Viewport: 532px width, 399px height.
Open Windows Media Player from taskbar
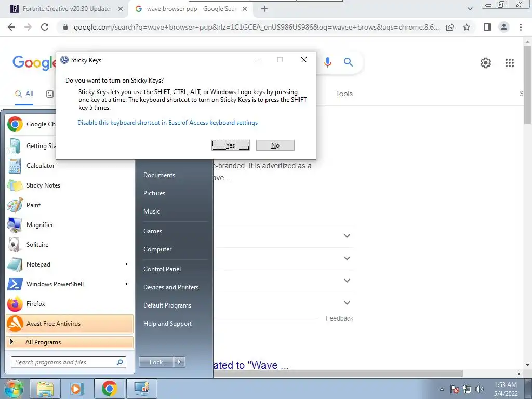pyautogui.click(x=77, y=389)
